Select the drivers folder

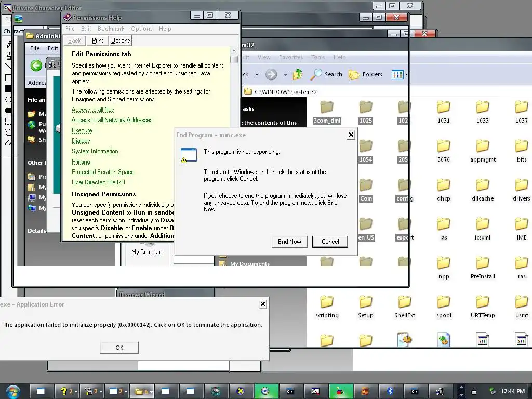[x=522, y=190]
